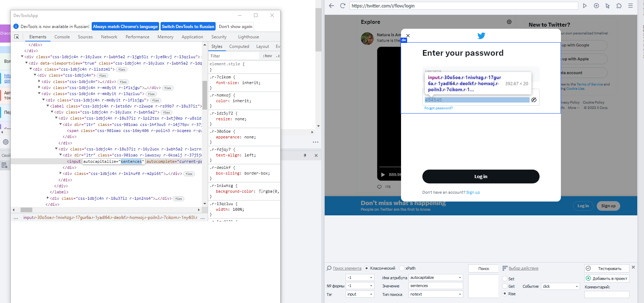Click the Styles Filter input field
The height and width of the screenshot is (303, 644).
[x=234, y=56]
